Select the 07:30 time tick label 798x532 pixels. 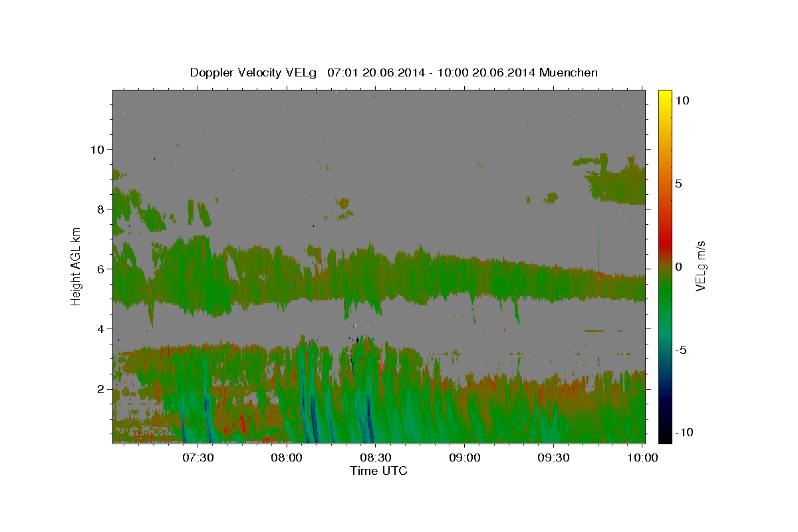pos(198,458)
